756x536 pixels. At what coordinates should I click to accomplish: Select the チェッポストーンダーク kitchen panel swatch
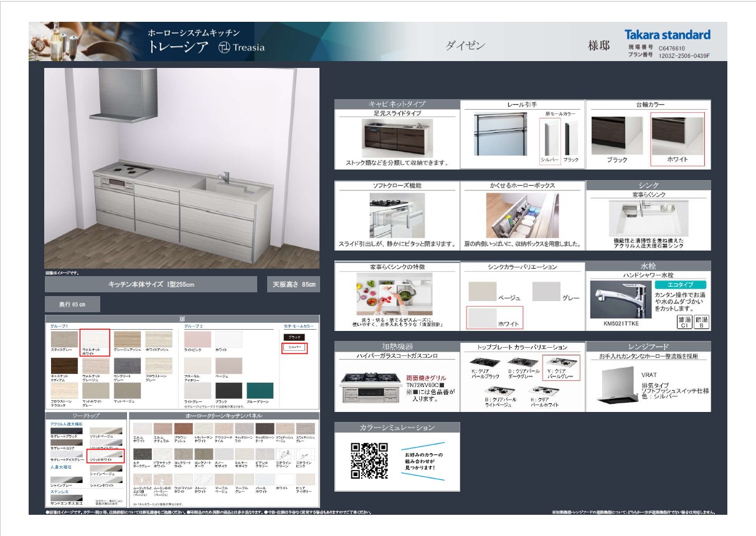pos(265,429)
